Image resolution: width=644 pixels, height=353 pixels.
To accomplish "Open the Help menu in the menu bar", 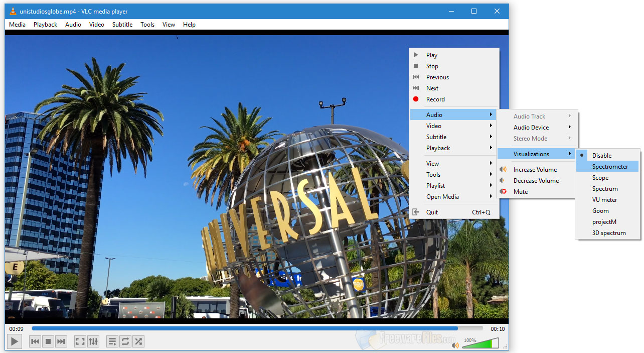I will click(189, 25).
